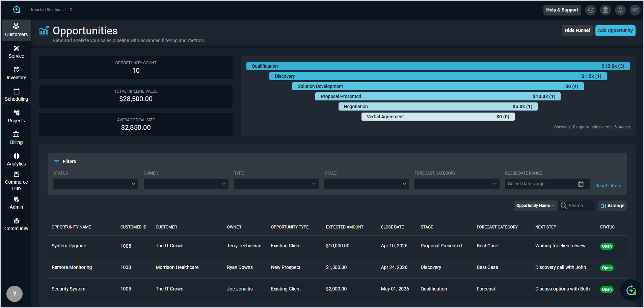
Task: Navigate to Commerce Hub in sidebar
Action: click(x=16, y=181)
